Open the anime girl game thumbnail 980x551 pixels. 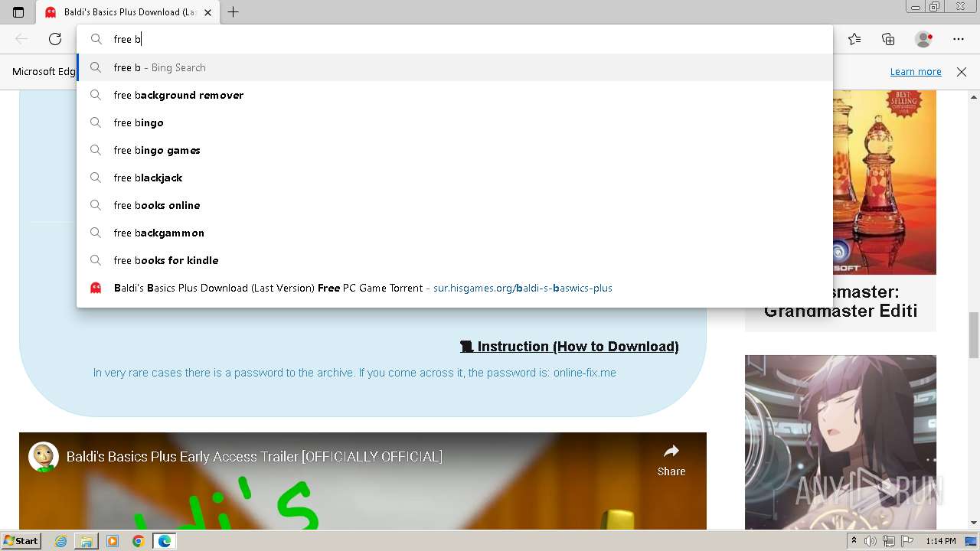[x=841, y=442]
